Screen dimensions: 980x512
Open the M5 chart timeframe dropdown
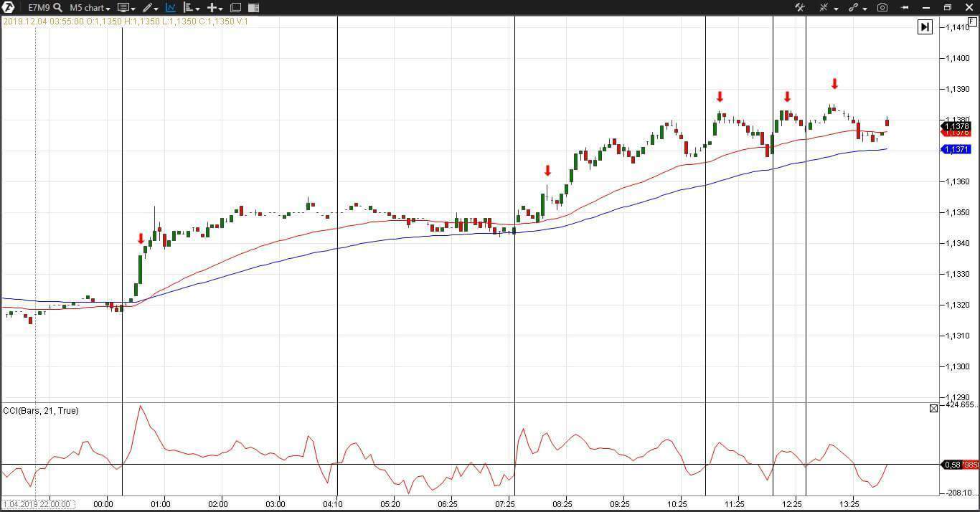point(89,8)
